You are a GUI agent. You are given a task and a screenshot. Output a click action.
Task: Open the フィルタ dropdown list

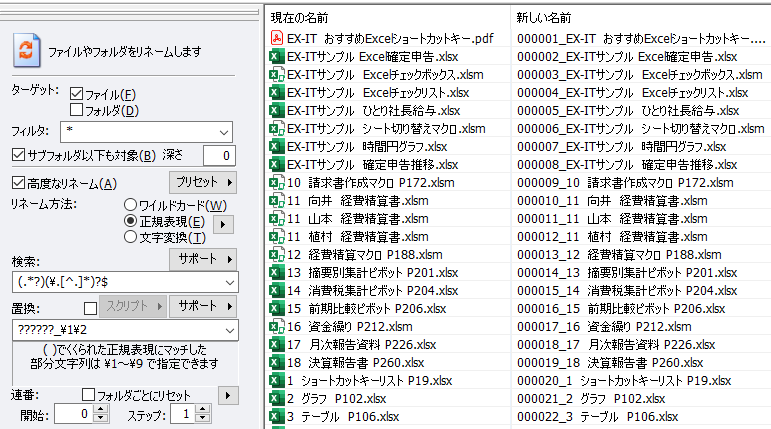pyautogui.click(x=224, y=132)
